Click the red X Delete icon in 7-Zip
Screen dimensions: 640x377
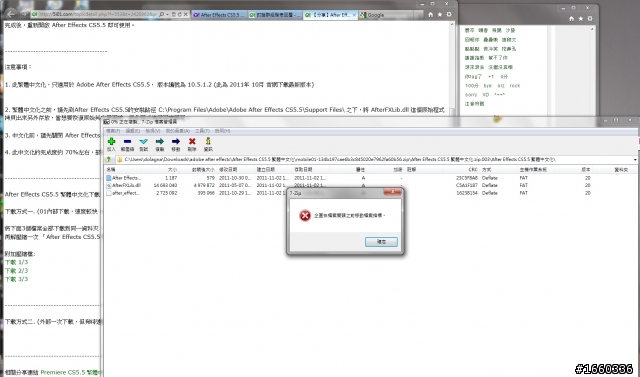(192, 141)
